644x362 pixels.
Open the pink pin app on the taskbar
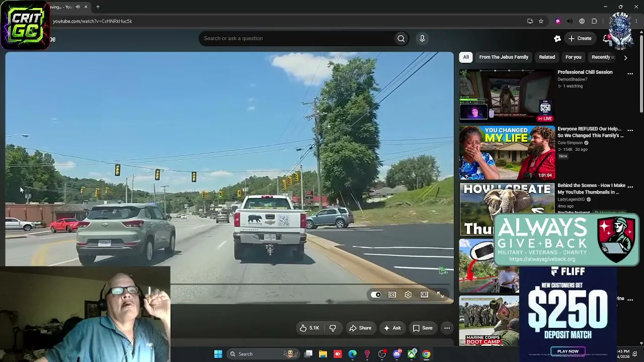pos(367,354)
